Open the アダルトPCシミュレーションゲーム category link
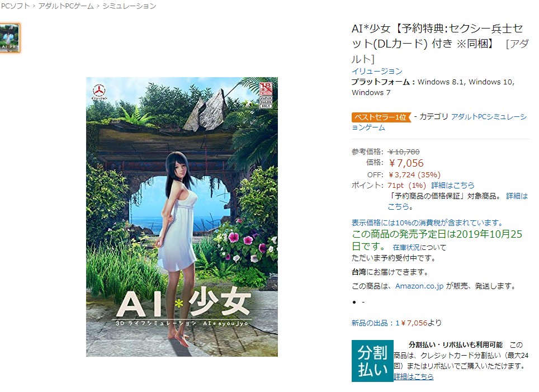Screen dimensions: 539x392 coord(439,122)
